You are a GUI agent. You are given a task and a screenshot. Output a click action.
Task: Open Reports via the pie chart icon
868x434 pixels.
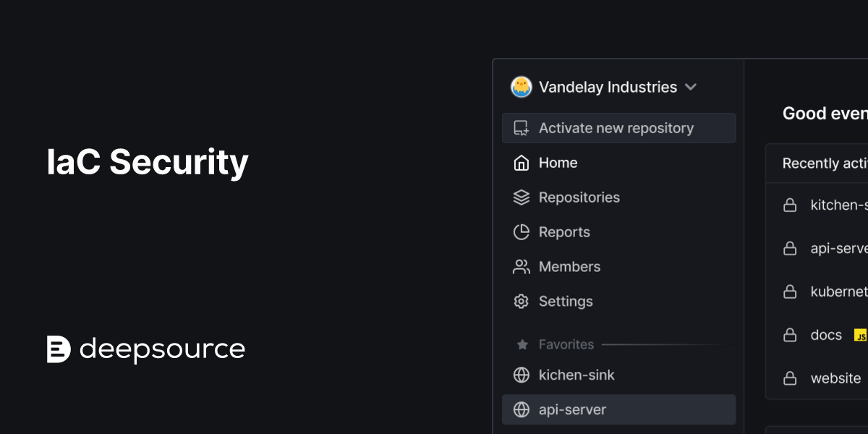pyautogui.click(x=520, y=231)
